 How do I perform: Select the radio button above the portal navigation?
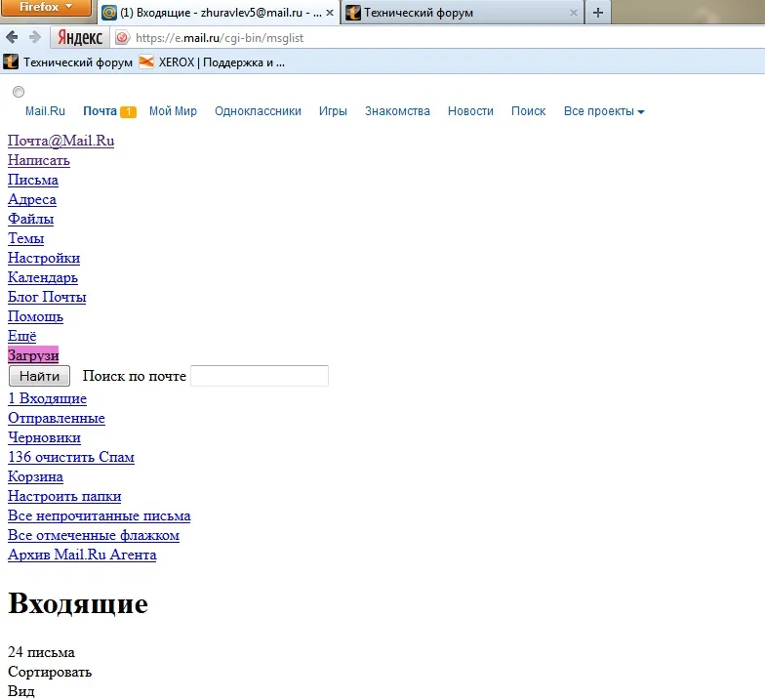(19, 92)
